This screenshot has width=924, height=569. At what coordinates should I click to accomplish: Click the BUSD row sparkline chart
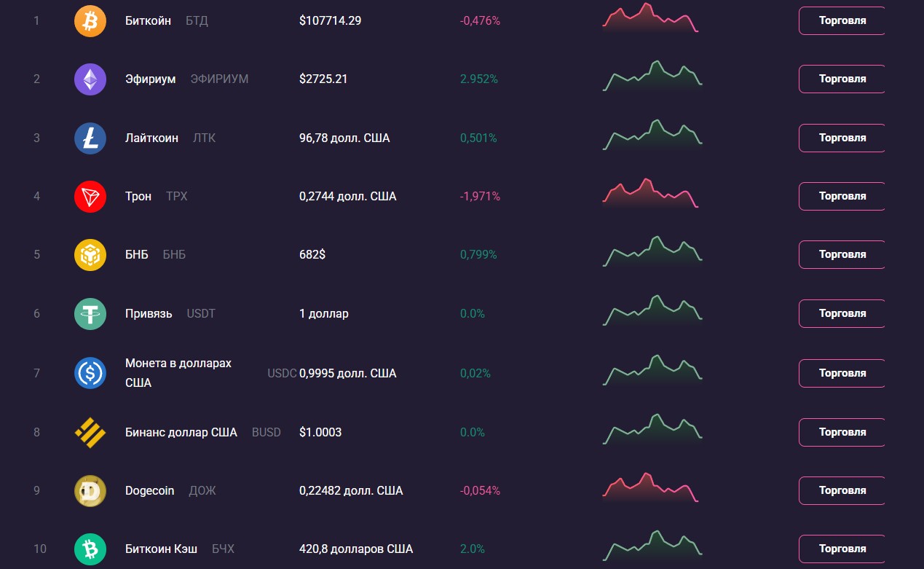coord(652,429)
